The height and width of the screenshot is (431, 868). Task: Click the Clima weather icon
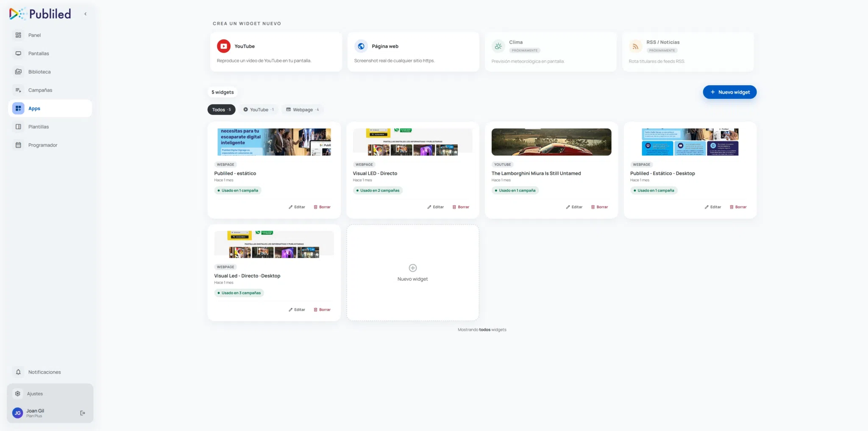pyautogui.click(x=498, y=46)
